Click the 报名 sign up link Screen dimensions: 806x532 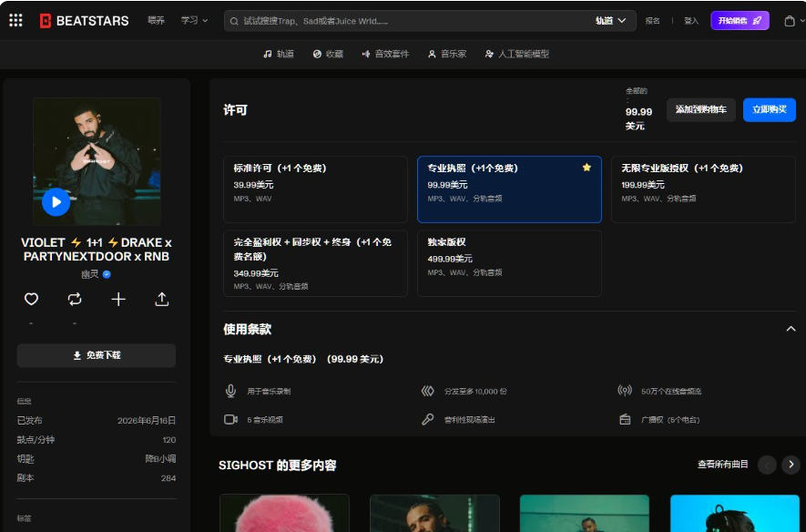point(652,21)
